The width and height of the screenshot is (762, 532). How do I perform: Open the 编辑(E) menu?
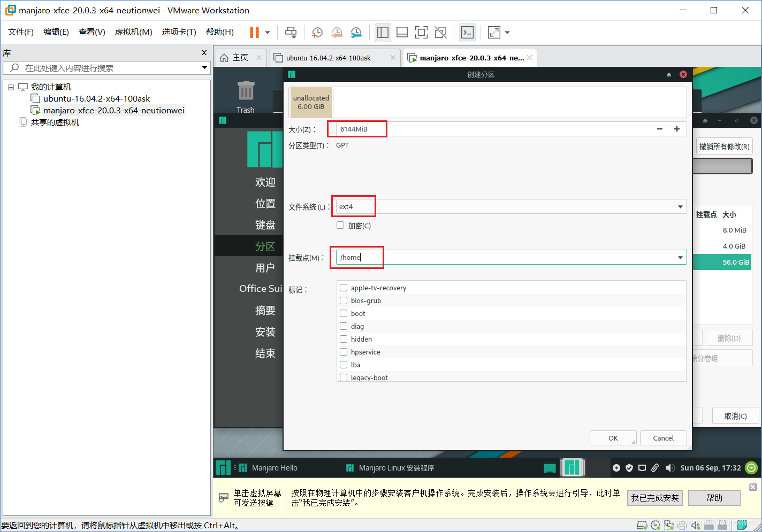coord(56,32)
